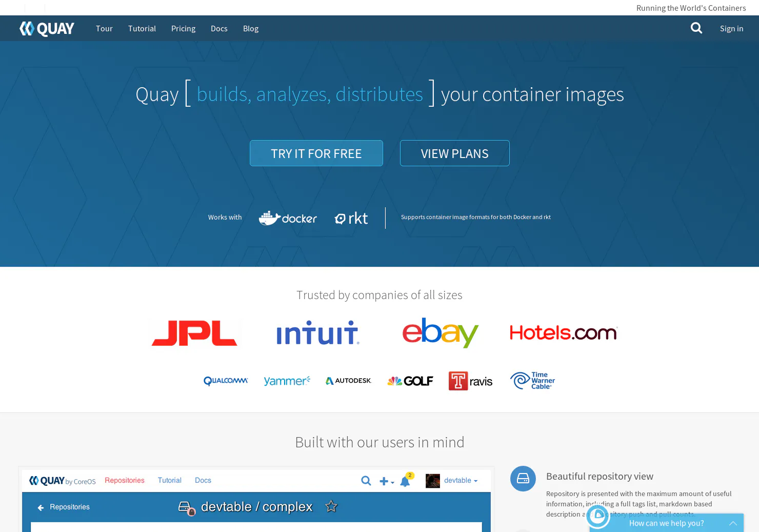Viewport: 759px width, 532px height.
Task: Click the back arrow next to Repositories
Action: coord(41,507)
